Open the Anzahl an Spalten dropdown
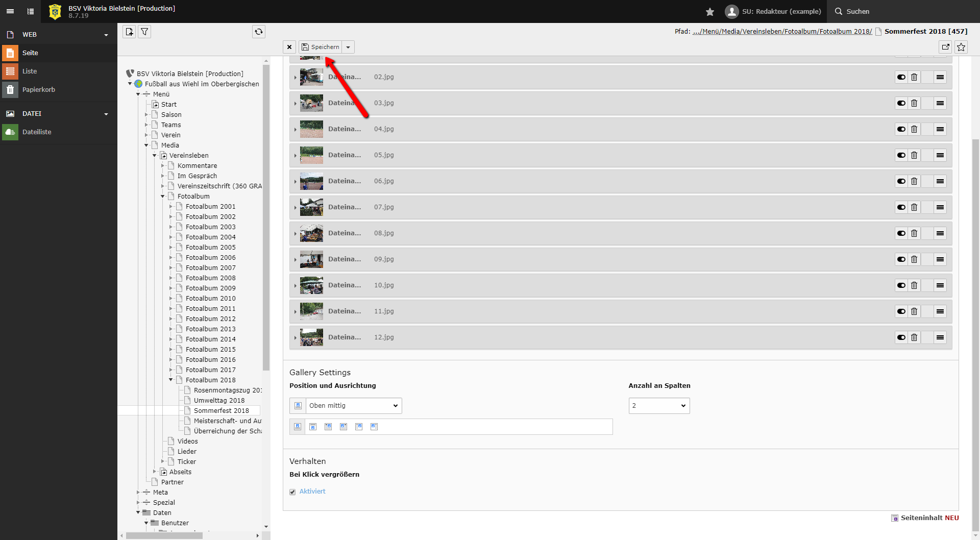Image resolution: width=980 pixels, height=540 pixels. [x=659, y=406]
